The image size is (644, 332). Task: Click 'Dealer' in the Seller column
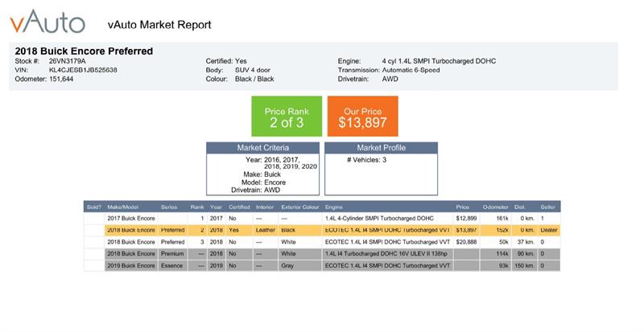click(549, 230)
